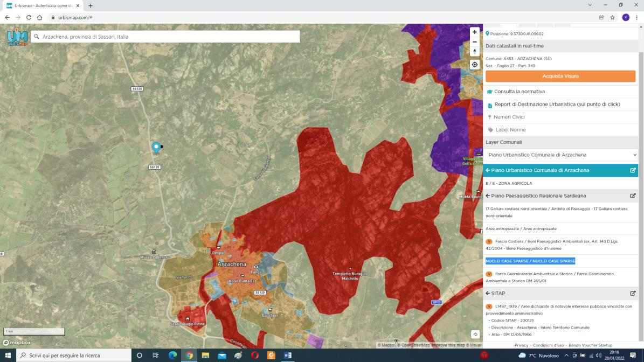Viewport: 644px width, 362px height.
Task: Open the Piano Paesaggistico Regionale external link icon
Action: click(x=633, y=196)
